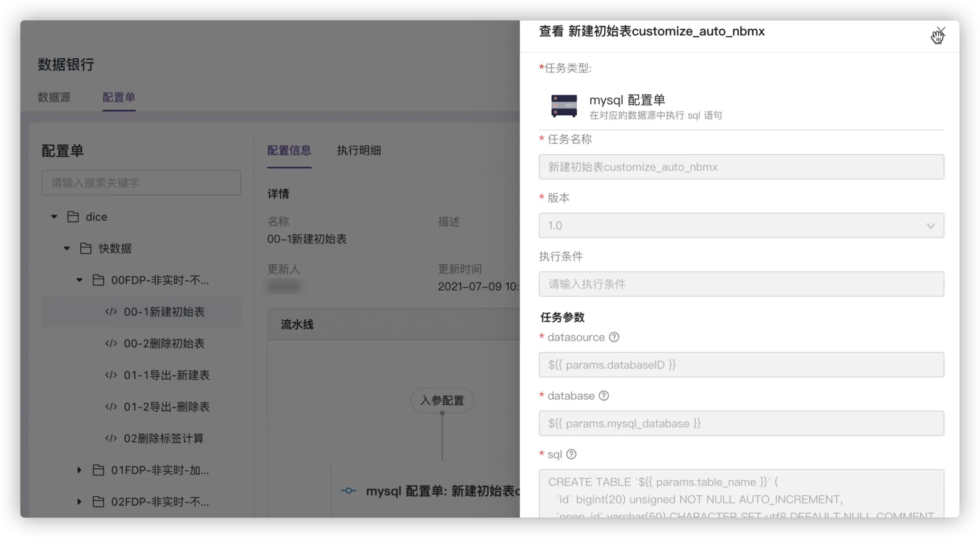980x538 pixels.
Task: Click the 执行条件 input field
Action: click(741, 284)
